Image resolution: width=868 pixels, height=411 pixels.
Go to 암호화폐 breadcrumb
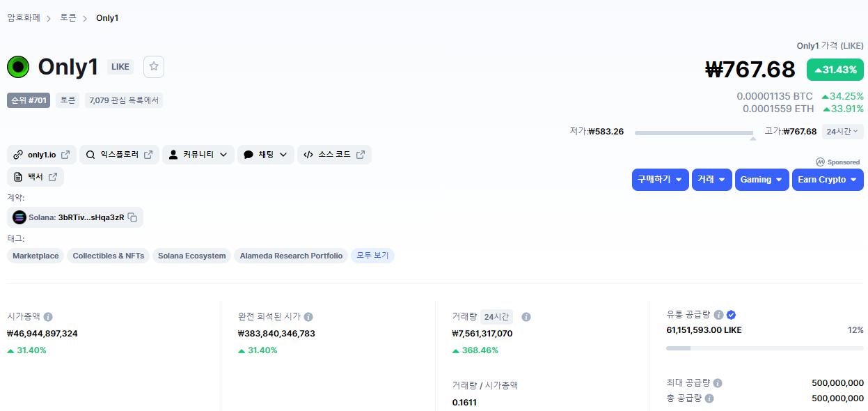(23, 18)
